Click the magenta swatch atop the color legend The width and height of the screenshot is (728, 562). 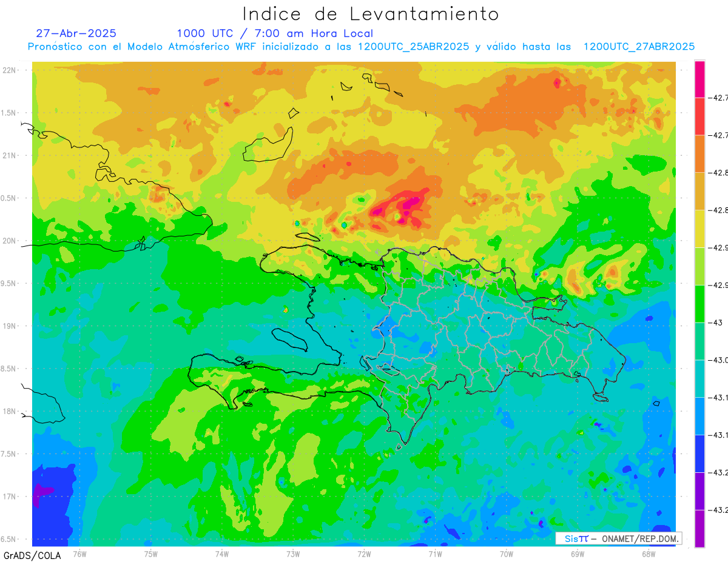pos(699,79)
